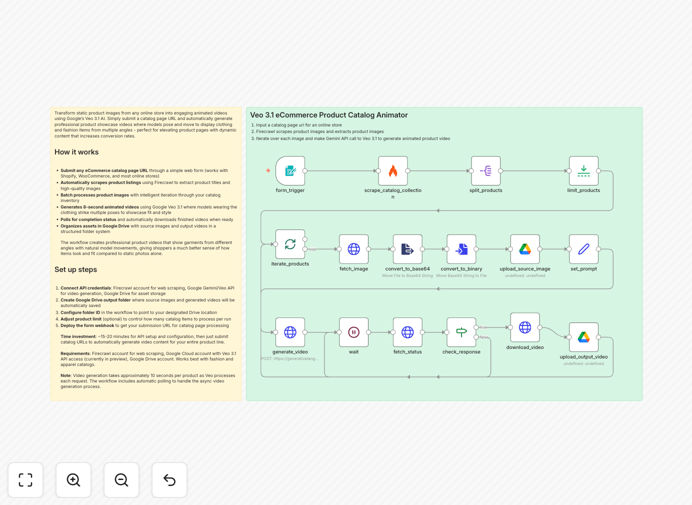692x505 pixels.
Task: Open the fetch_image HTTP node
Action: tap(354, 249)
